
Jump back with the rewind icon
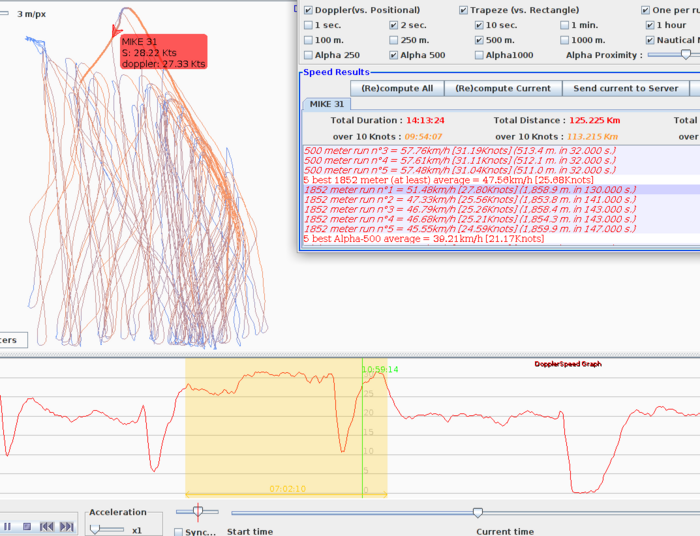47,527
